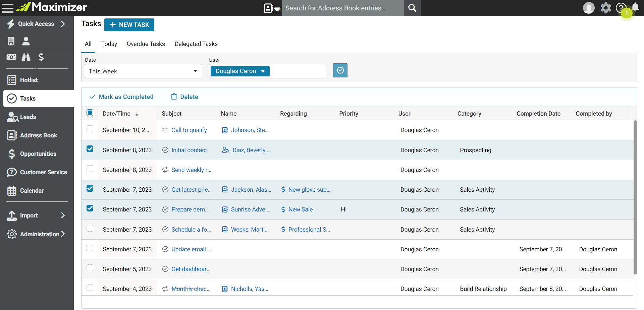Image resolution: width=644 pixels, height=310 pixels.
Task: Uncheck the Prepare dem... row checkbox
Action: tap(90, 208)
